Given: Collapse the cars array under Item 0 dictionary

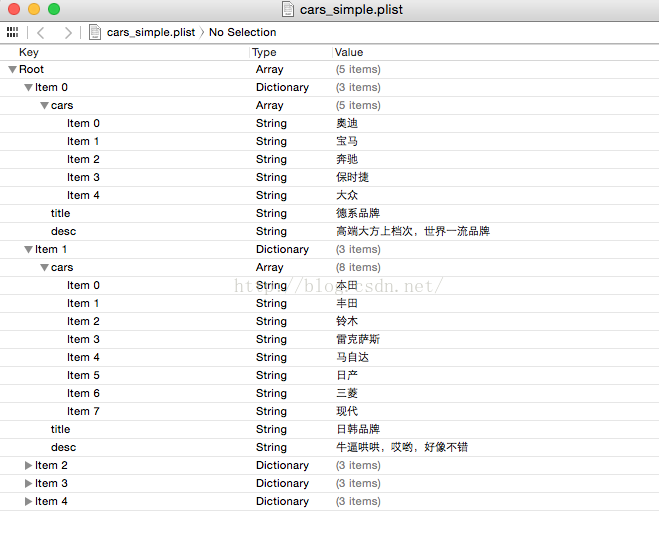Looking at the screenshot, I should click(x=45, y=105).
